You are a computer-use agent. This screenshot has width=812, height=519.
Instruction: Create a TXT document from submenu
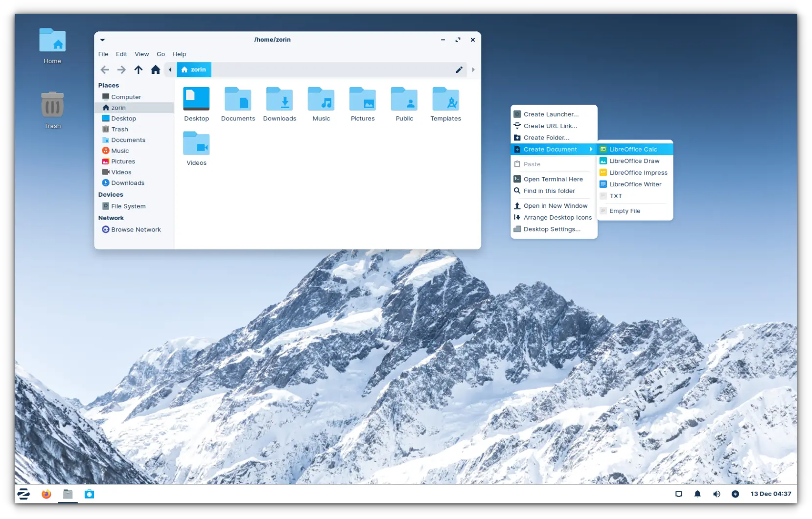pos(635,196)
